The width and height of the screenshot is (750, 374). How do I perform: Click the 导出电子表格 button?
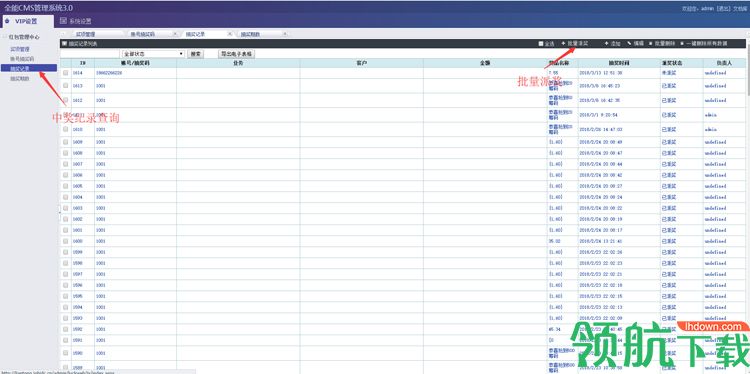(x=236, y=54)
